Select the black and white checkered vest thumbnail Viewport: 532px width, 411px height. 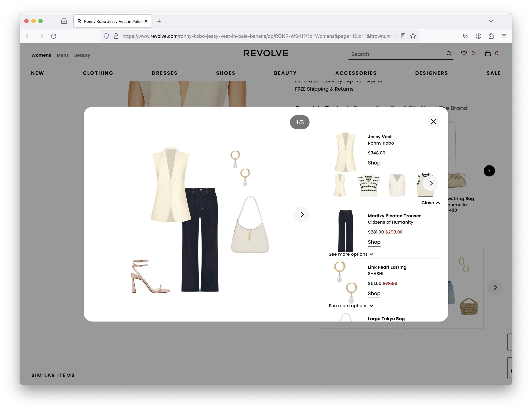pyautogui.click(x=368, y=185)
